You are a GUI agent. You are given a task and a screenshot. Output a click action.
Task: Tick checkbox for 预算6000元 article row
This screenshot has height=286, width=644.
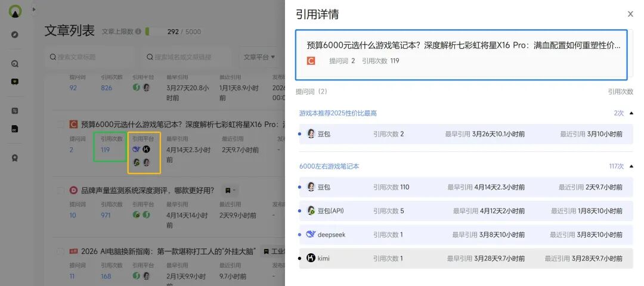pyautogui.click(x=61, y=124)
